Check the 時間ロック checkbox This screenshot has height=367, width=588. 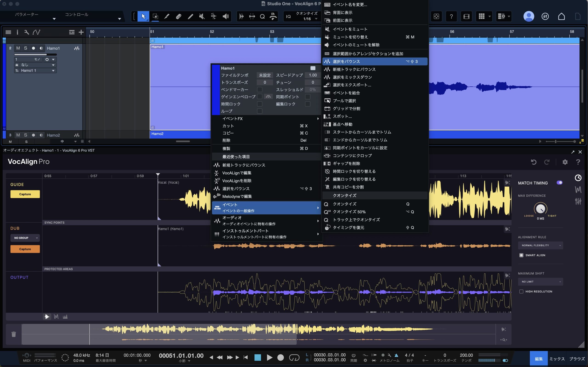pyautogui.click(x=260, y=104)
